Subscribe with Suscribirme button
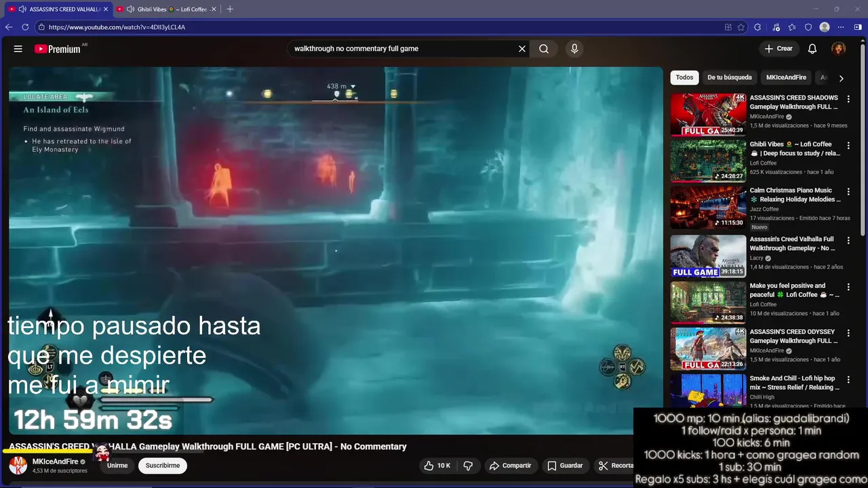The width and height of the screenshot is (868, 488). (x=163, y=466)
